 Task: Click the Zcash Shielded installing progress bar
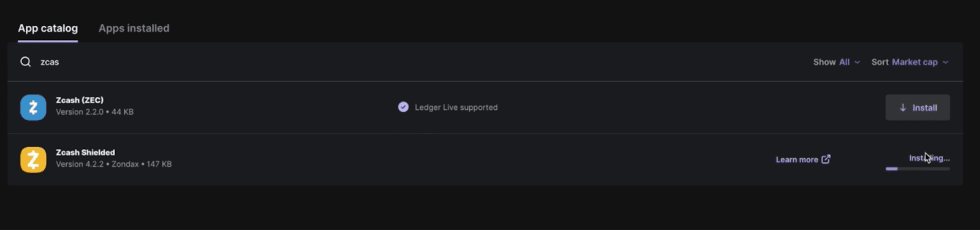click(918, 168)
